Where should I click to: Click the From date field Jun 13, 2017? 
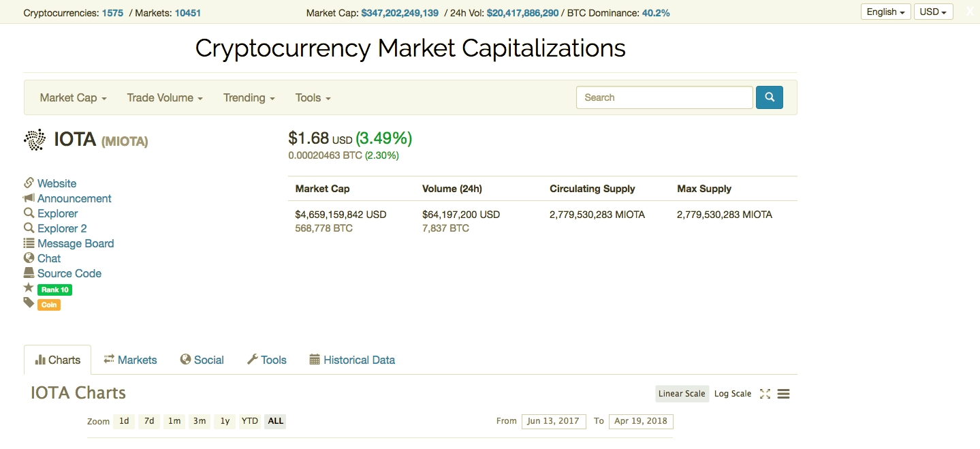[x=553, y=421]
